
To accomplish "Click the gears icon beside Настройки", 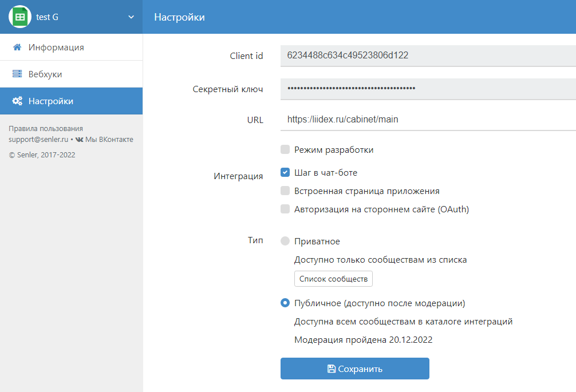I will click(x=17, y=101).
